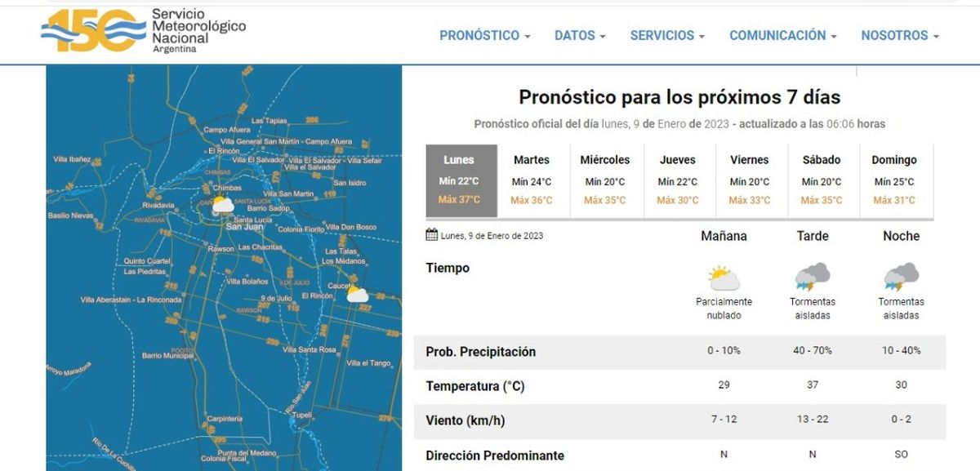Open the PRONÓSTICO dropdown menu
Image resolution: width=980 pixels, height=471 pixels.
tap(484, 36)
